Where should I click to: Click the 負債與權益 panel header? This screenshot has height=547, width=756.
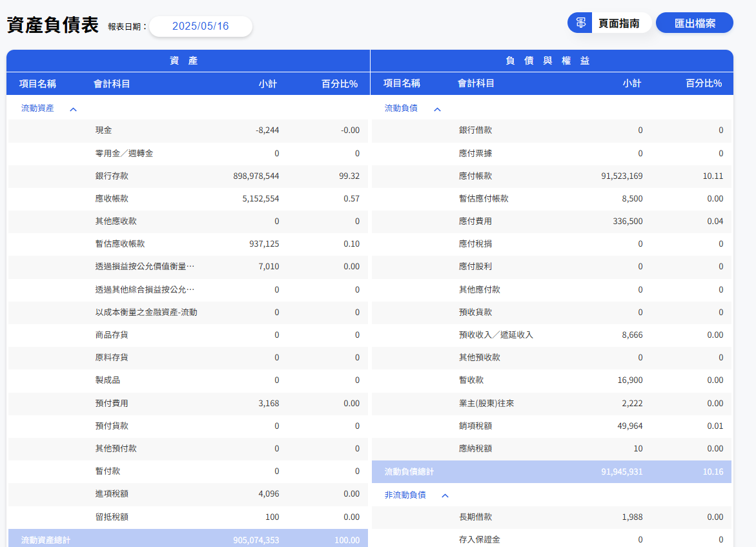pyautogui.click(x=552, y=61)
